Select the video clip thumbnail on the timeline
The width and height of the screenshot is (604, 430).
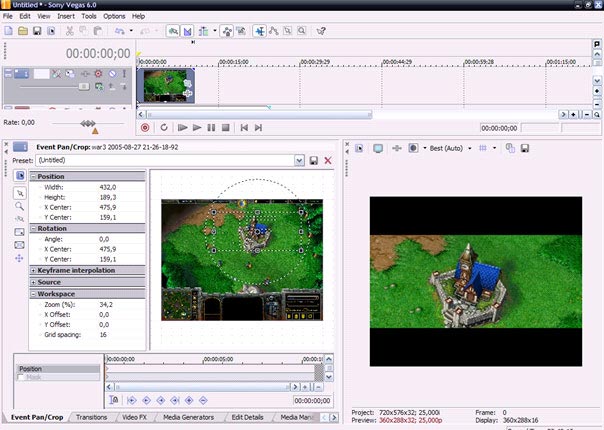166,85
